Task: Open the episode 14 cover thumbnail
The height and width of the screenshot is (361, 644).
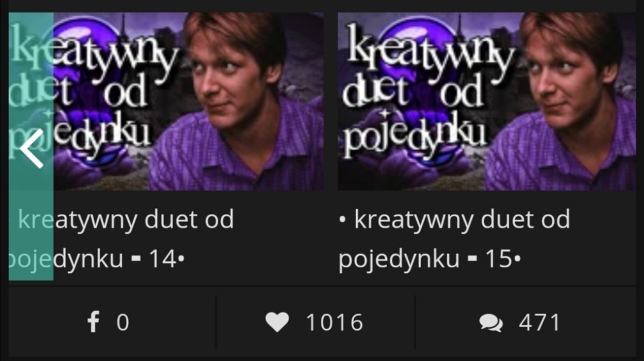Action: [x=166, y=101]
